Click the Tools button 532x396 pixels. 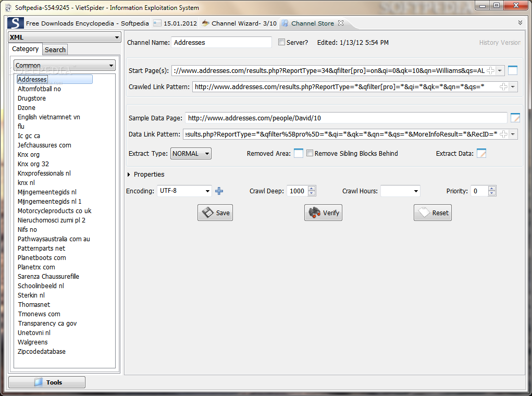coord(47,382)
